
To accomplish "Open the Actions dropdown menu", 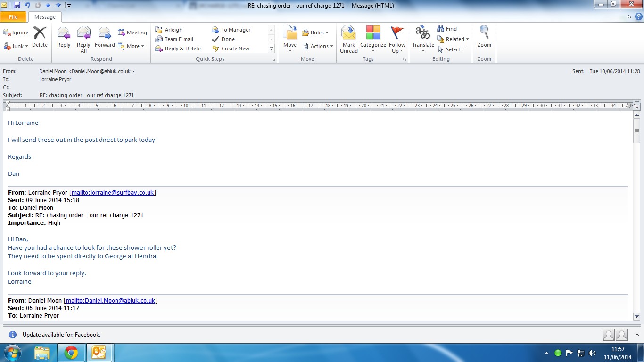I will click(x=318, y=46).
